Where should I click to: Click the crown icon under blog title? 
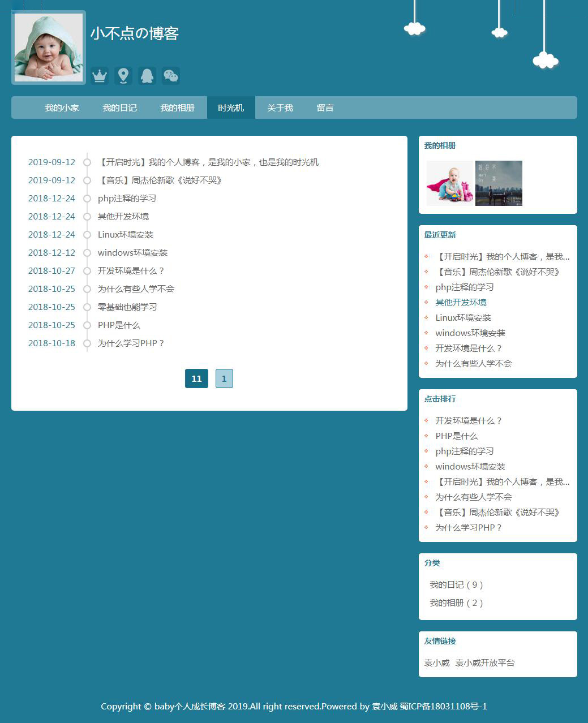click(100, 75)
